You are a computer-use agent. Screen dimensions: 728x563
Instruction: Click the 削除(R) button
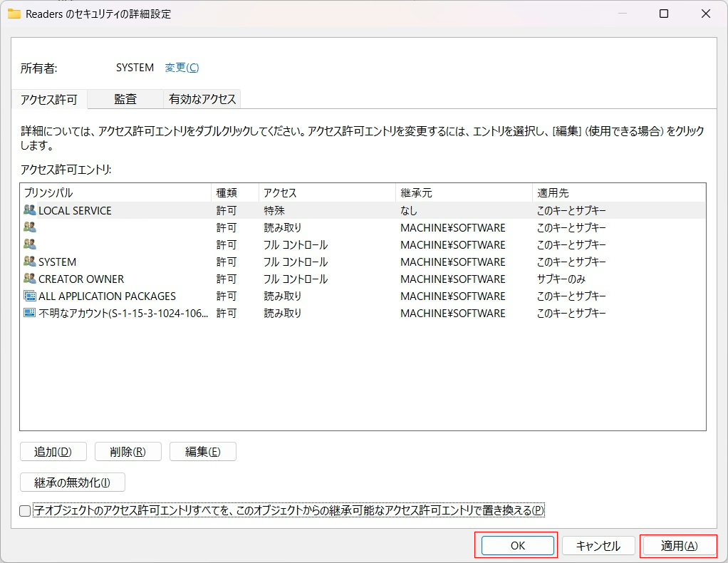[128, 452]
